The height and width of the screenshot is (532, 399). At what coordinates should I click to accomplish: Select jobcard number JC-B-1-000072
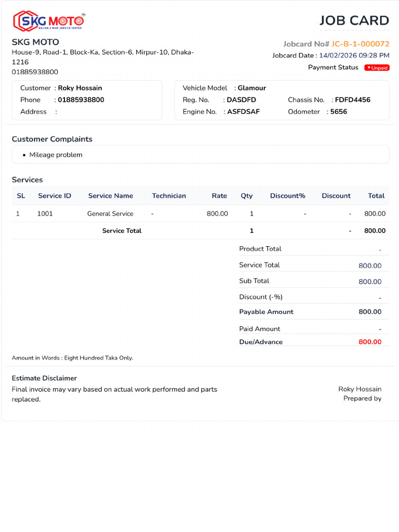pyautogui.click(x=361, y=44)
